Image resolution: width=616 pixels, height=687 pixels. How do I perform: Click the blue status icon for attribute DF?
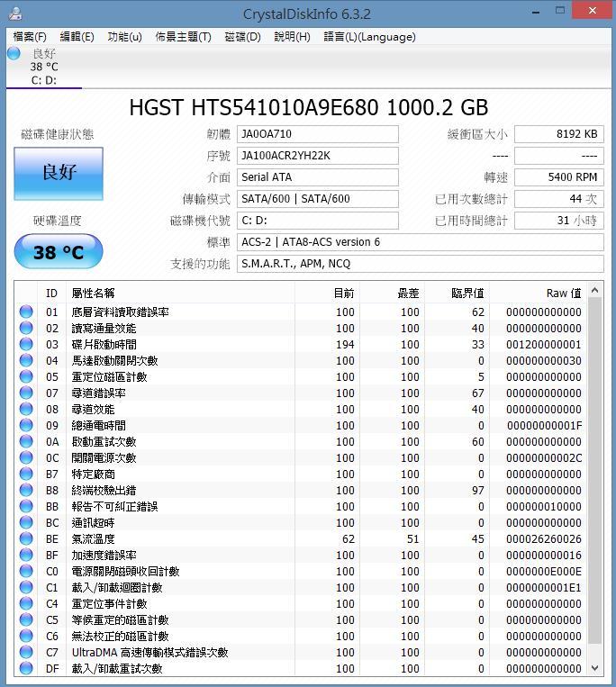[x=26, y=668]
